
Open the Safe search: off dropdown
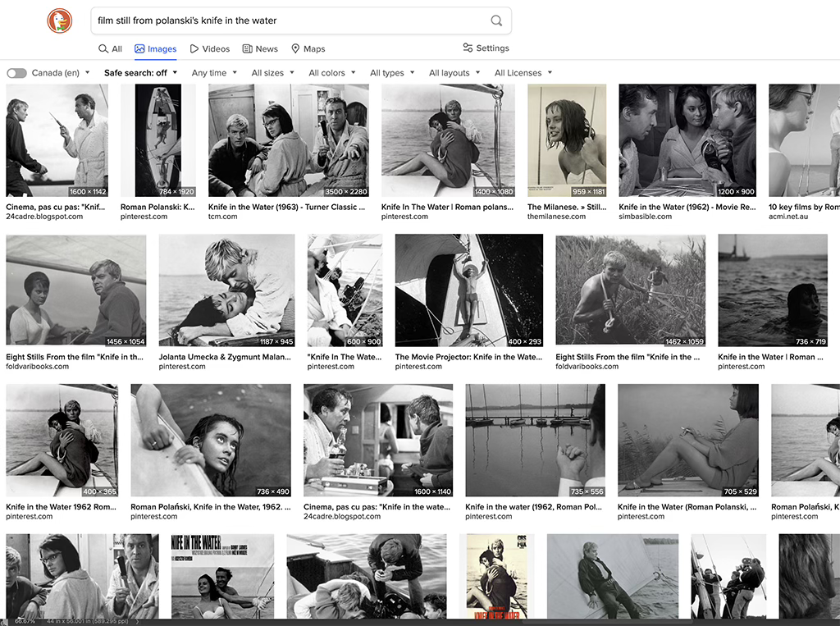click(140, 73)
